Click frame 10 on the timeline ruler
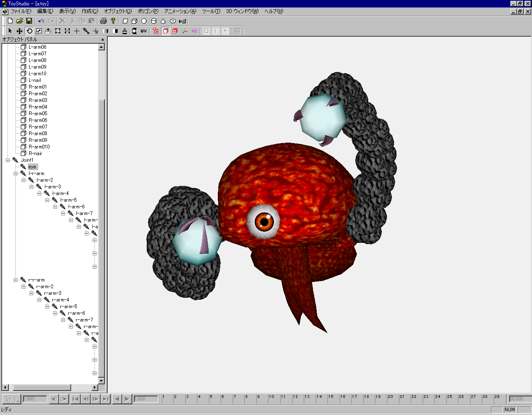 271,397
